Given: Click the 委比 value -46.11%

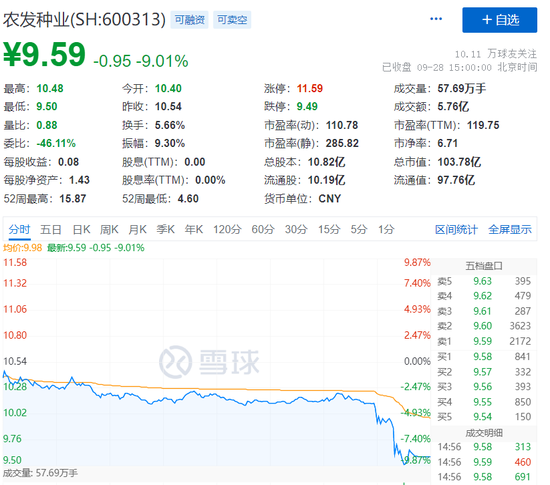Looking at the screenshot, I should click(x=56, y=143).
